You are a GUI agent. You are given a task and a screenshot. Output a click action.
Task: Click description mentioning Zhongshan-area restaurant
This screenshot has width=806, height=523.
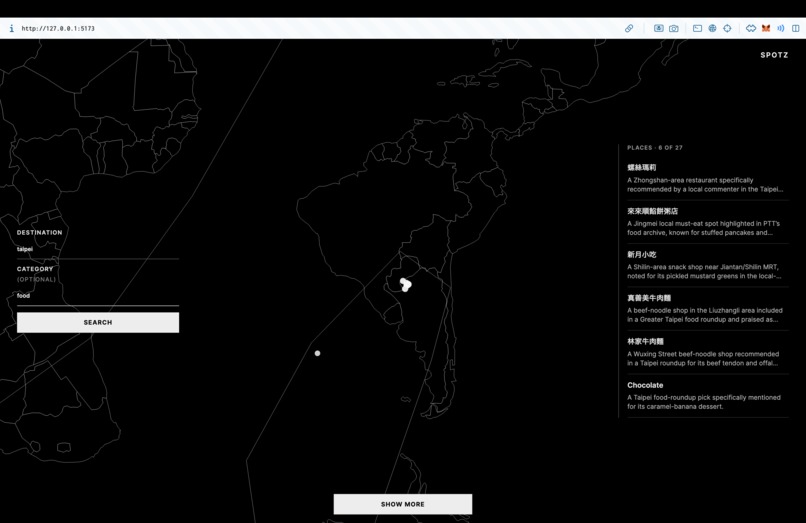point(705,185)
